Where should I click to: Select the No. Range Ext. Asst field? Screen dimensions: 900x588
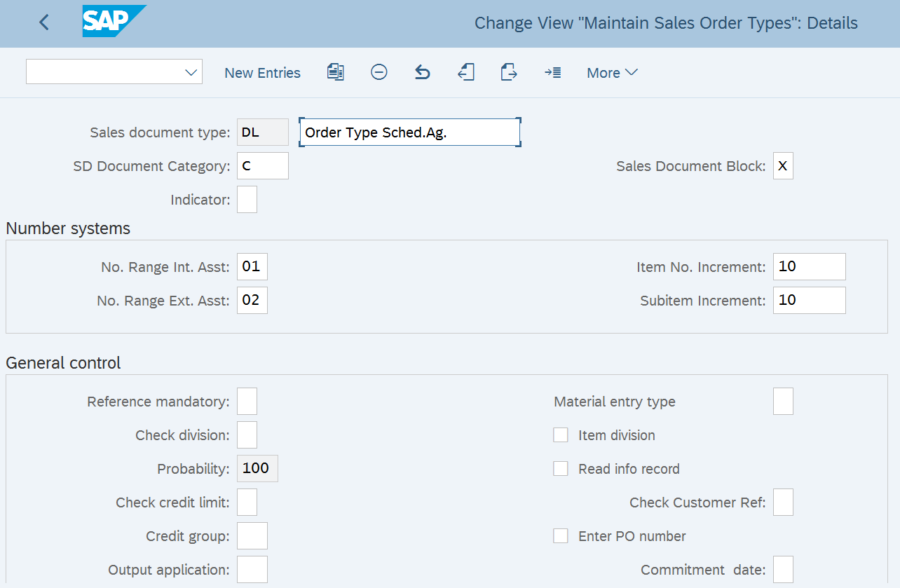pyautogui.click(x=252, y=301)
